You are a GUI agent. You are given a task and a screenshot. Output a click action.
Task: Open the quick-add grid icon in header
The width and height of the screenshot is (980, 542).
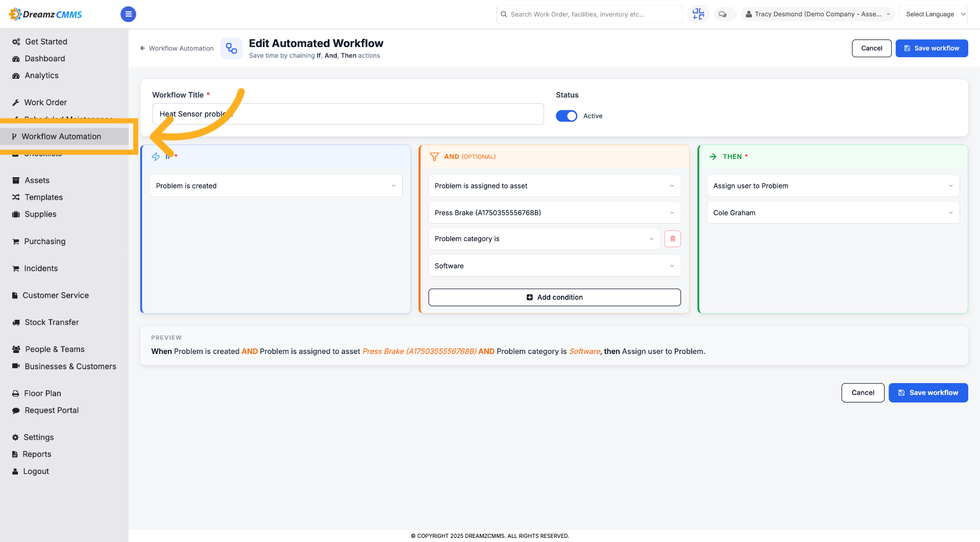pos(698,14)
